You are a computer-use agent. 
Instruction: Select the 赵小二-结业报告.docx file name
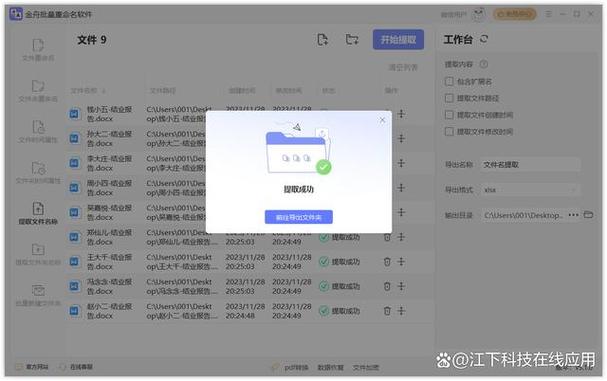pos(109,311)
